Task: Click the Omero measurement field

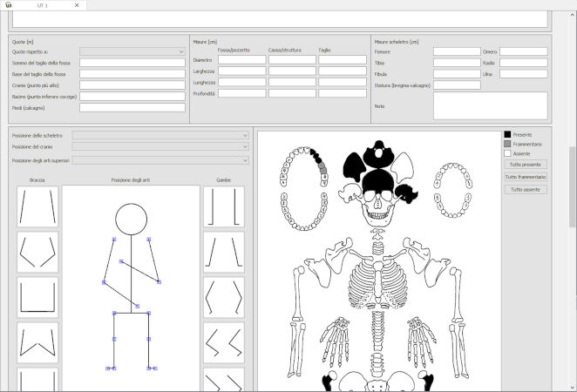Action: 524,51
